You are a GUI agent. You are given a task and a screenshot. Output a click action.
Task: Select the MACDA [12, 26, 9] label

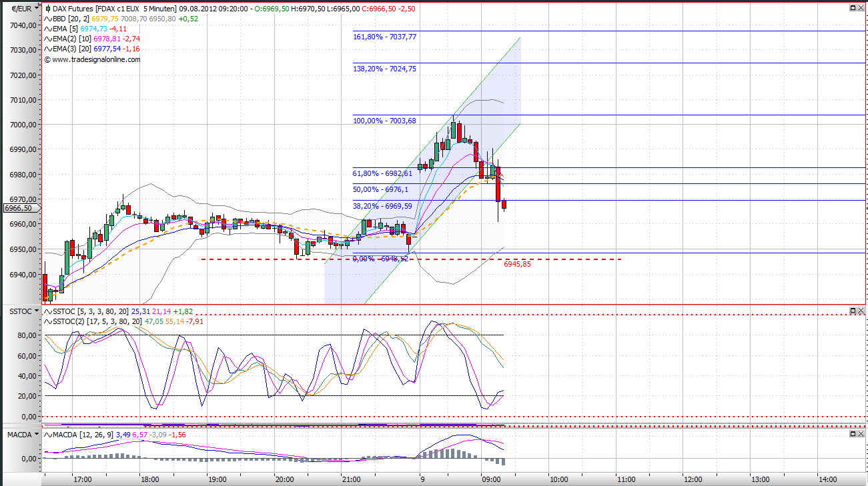(83, 435)
